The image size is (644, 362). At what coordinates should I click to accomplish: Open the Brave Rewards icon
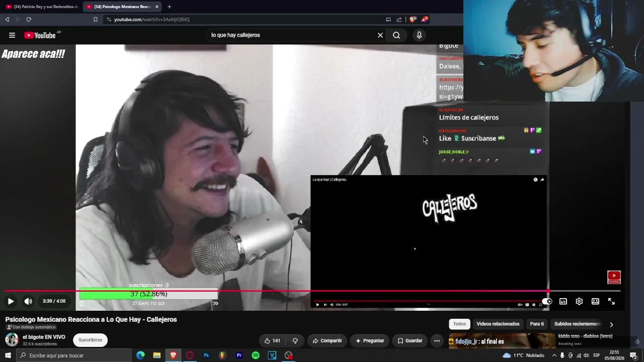point(425,20)
